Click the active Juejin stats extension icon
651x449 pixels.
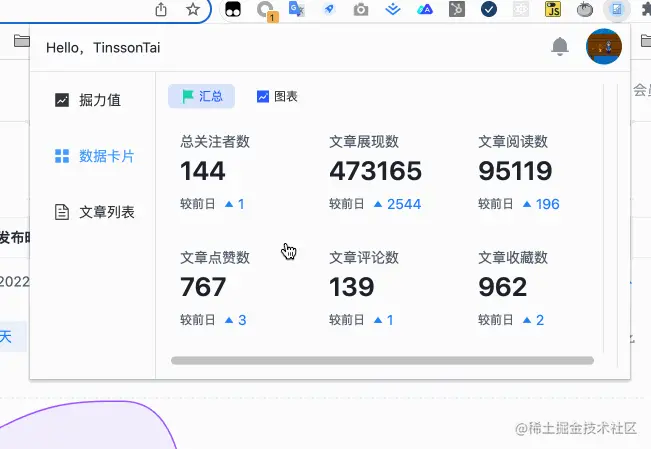pos(617,9)
